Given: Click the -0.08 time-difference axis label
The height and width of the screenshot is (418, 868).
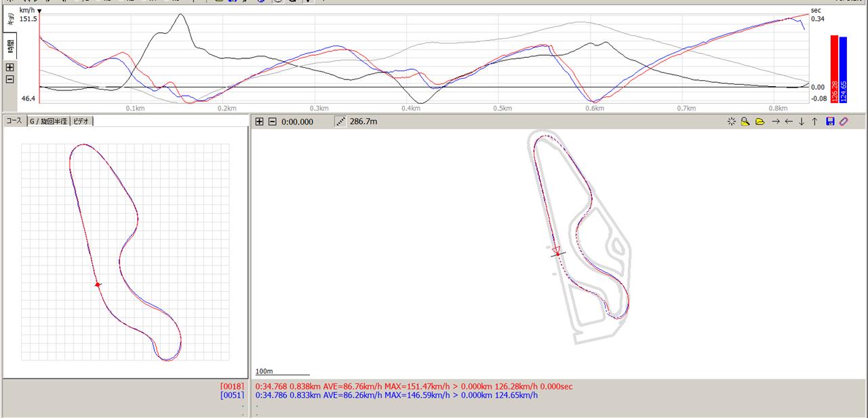Looking at the screenshot, I should pyautogui.click(x=818, y=98).
